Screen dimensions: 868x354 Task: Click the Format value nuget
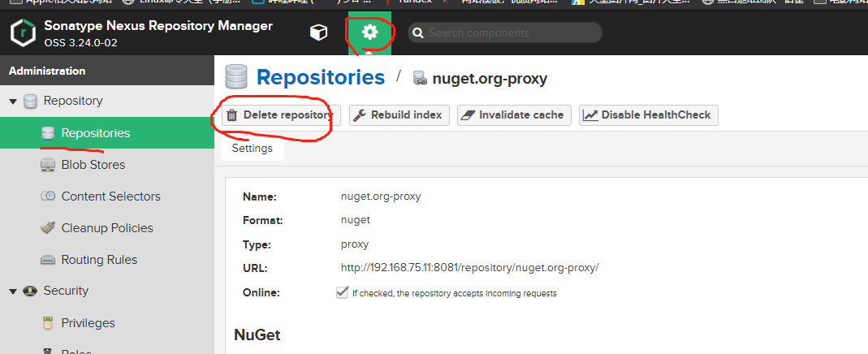tap(356, 219)
